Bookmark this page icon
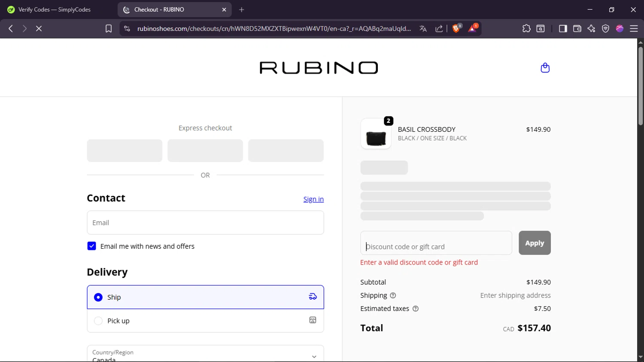The width and height of the screenshot is (644, 362). pos(109,28)
